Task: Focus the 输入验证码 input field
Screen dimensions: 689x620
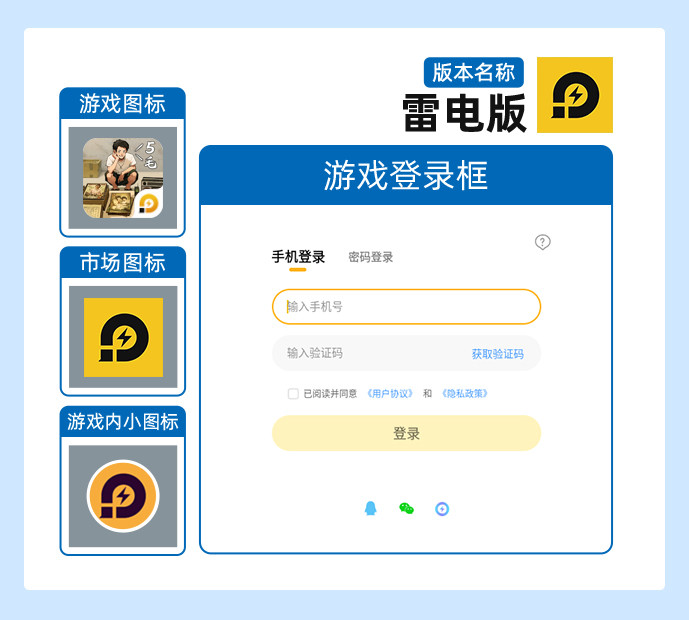Action: [x=369, y=353]
